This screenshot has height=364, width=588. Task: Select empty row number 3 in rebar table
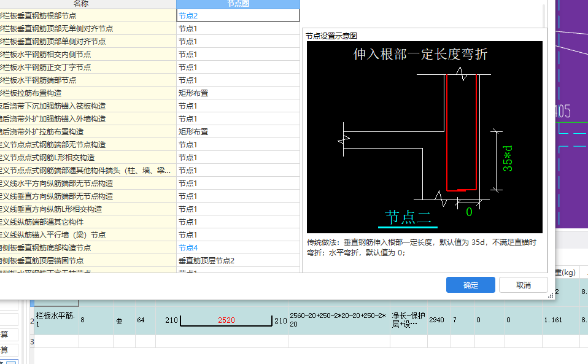(32, 341)
